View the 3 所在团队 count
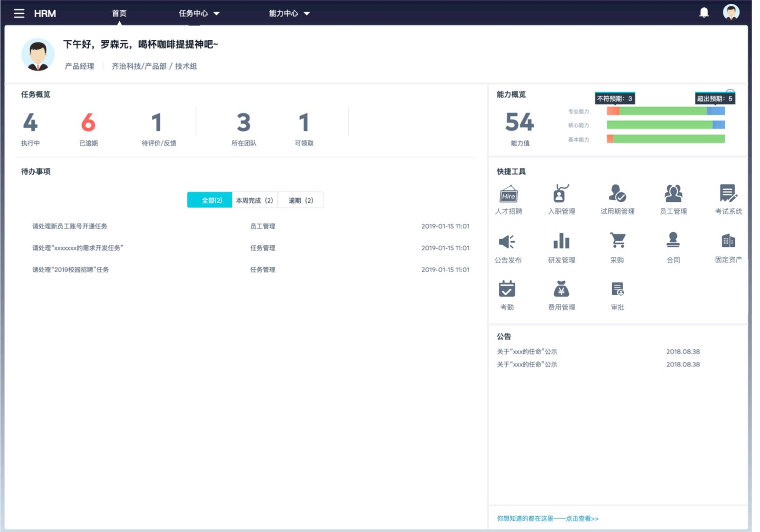Screen dimensions: 760x532 [244, 129]
